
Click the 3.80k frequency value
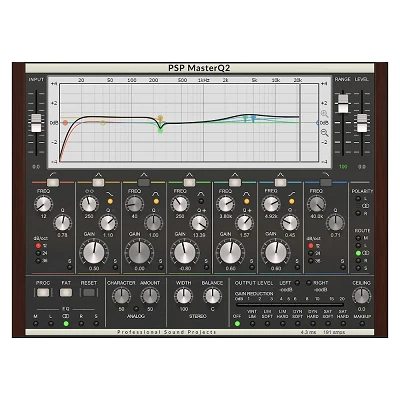tap(226, 216)
